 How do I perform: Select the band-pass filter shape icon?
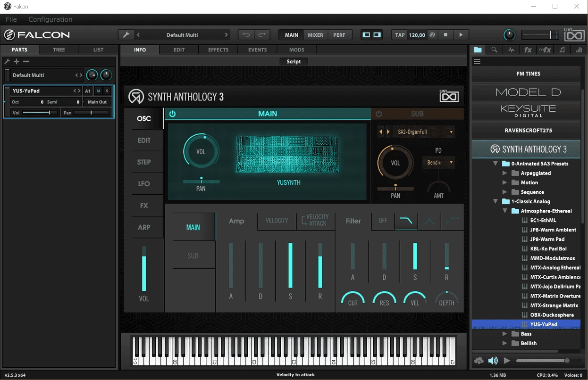click(x=429, y=221)
